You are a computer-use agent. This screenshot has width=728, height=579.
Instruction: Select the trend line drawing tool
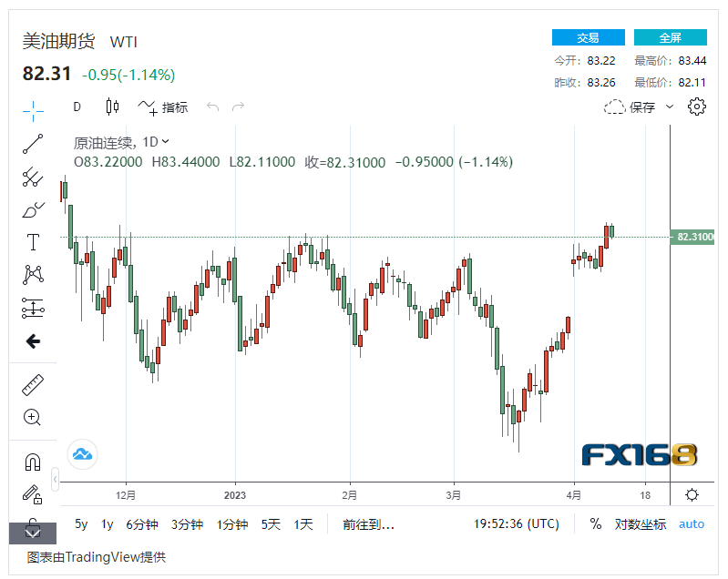33,143
